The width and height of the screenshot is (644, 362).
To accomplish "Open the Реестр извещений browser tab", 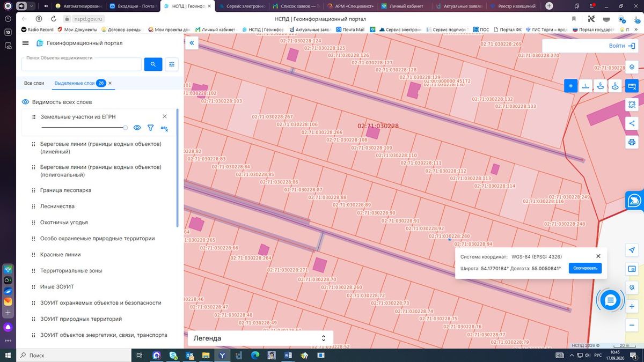I will pyautogui.click(x=514, y=6).
